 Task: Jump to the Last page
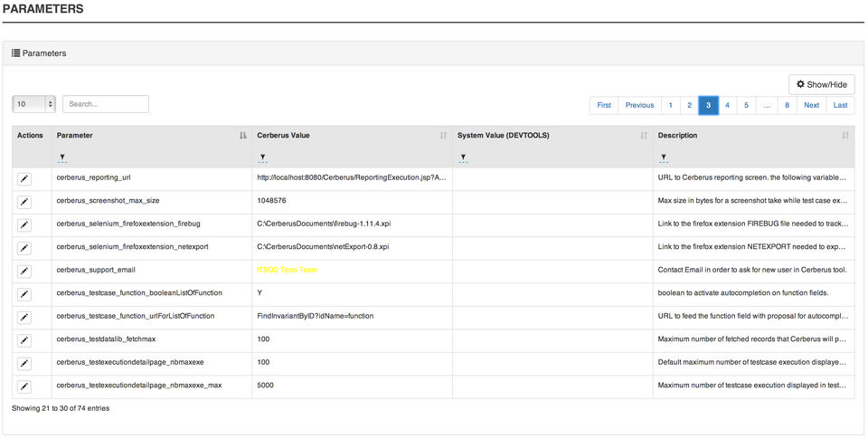click(840, 105)
